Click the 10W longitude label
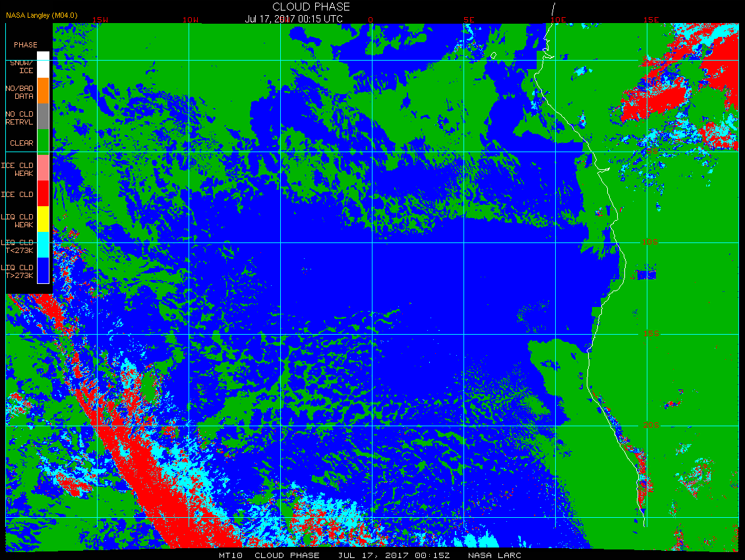 (x=191, y=20)
